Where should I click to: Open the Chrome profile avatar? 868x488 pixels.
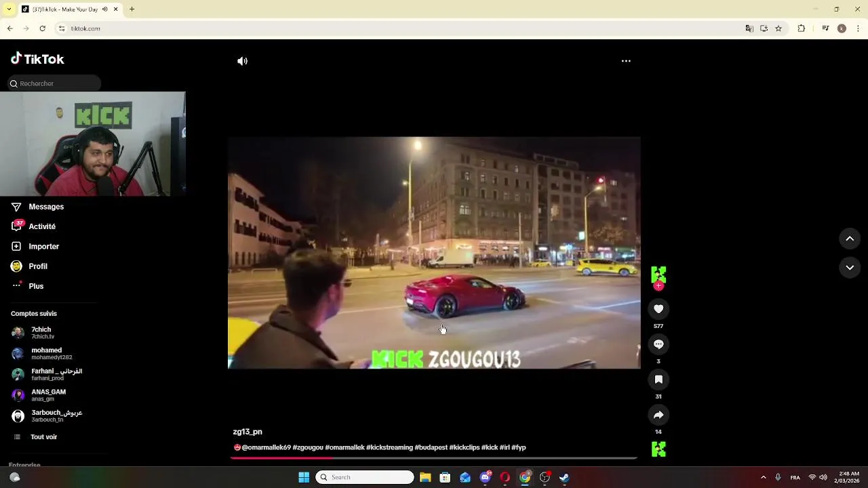(x=842, y=28)
